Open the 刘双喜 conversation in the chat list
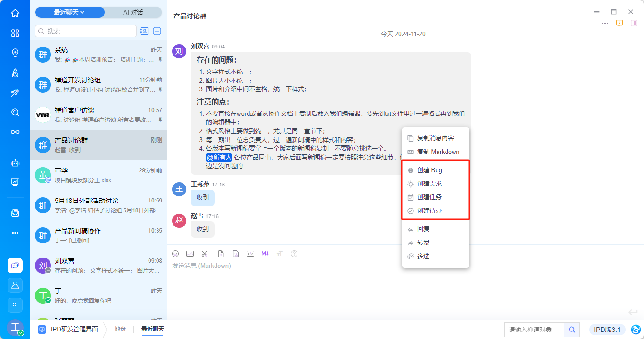The width and height of the screenshot is (644, 339). click(99, 266)
